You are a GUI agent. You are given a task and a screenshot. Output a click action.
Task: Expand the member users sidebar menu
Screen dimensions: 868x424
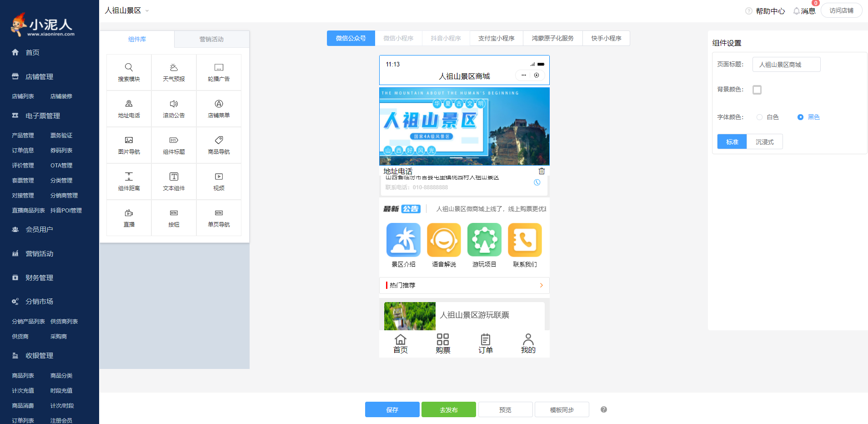[x=39, y=230]
